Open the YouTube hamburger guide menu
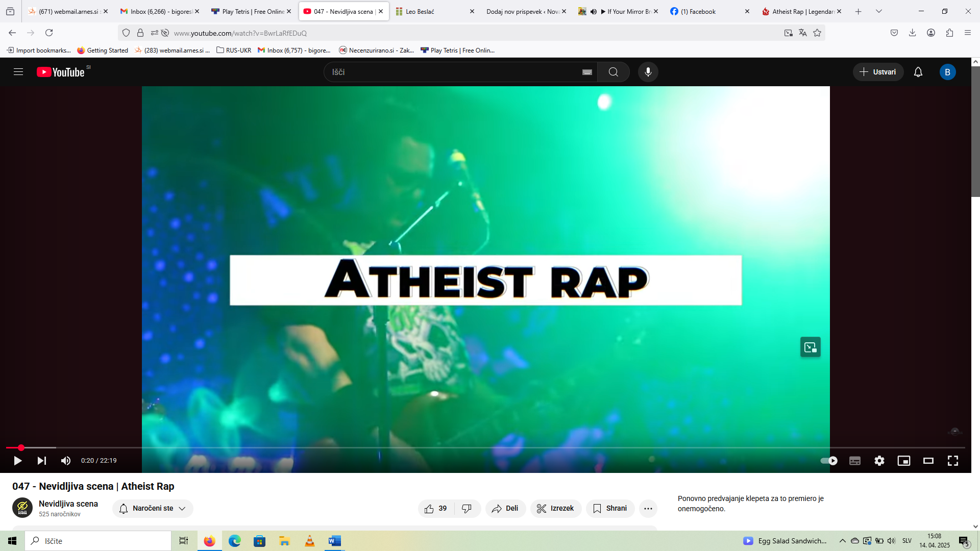This screenshot has height=551, width=980. (18, 72)
